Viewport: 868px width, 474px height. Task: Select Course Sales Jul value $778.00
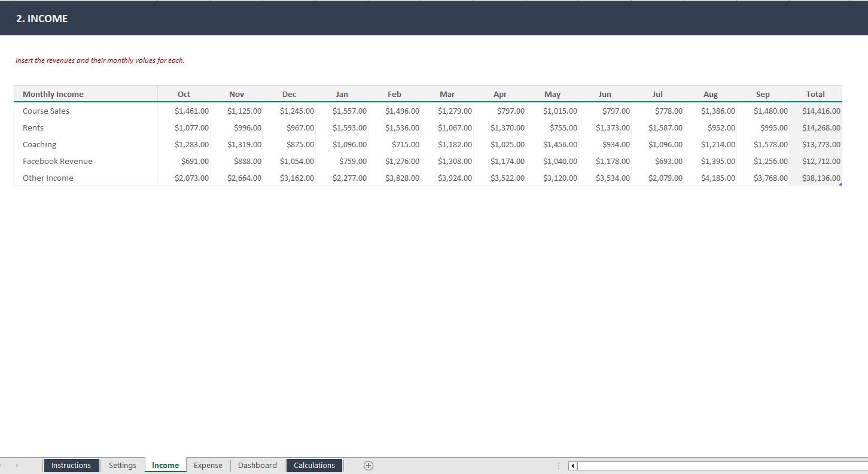point(658,111)
